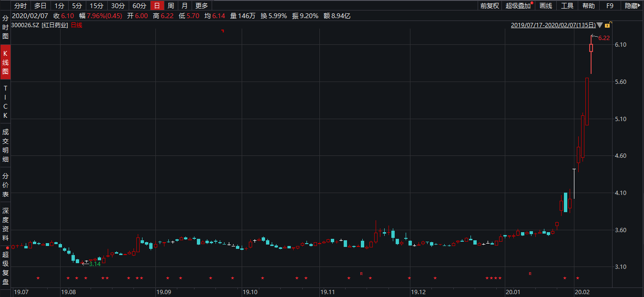The width and height of the screenshot is (644, 297).
Task: Click the 5.60 price axis label
Action: 621,82
